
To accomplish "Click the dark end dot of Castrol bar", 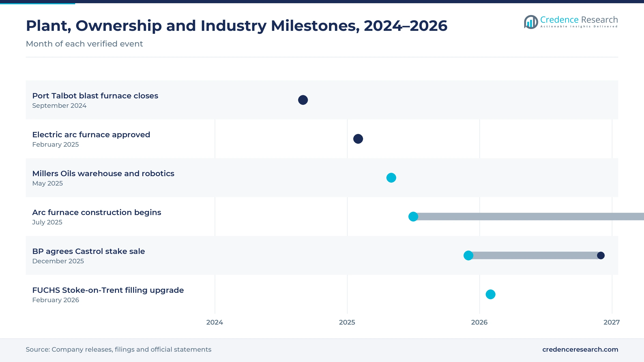I will click(x=601, y=256).
